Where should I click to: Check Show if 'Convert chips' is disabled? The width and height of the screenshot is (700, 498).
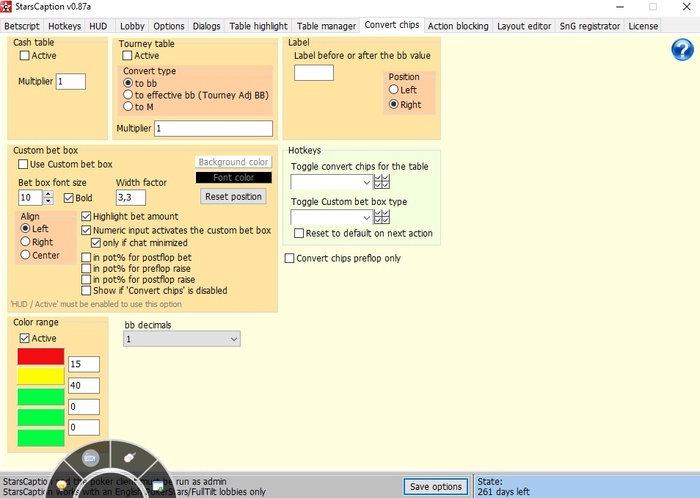point(86,290)
